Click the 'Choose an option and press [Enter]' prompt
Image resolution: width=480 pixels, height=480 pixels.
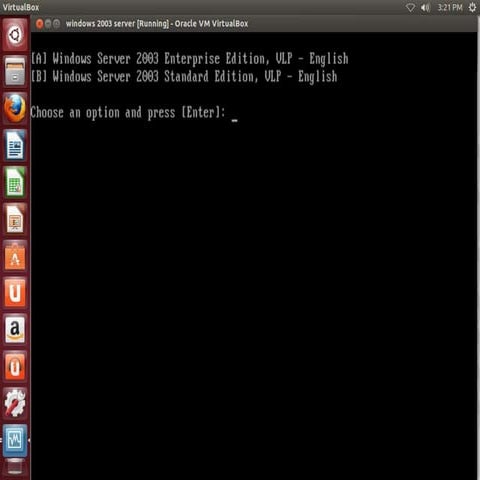[x=128, y=113]
